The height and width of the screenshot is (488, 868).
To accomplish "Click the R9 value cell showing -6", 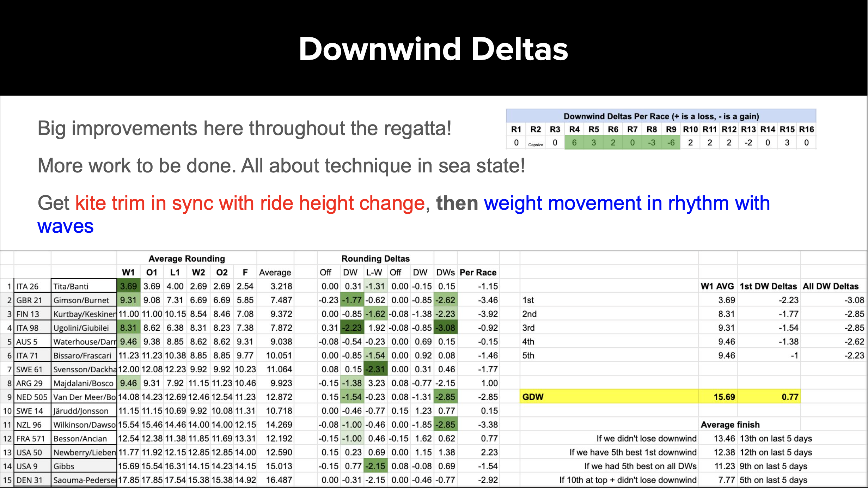I will (x=671, y=143).
